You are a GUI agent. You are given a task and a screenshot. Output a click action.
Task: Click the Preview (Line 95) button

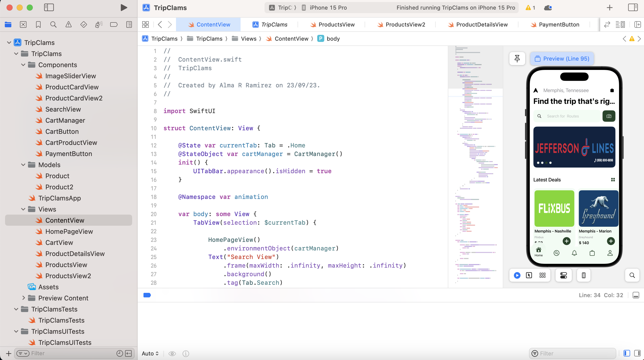562,59
